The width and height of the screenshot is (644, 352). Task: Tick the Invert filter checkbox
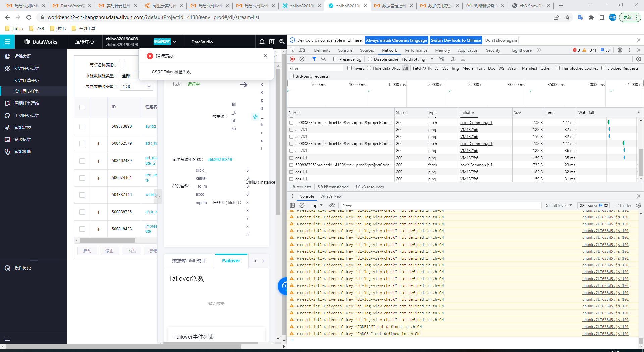[x=350, y=68]
